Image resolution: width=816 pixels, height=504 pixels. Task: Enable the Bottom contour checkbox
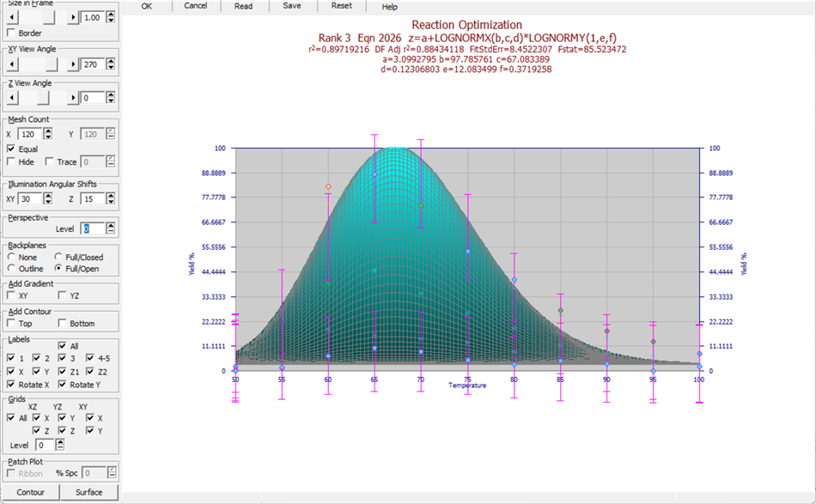pyautogui.click(x=63, y=323)
